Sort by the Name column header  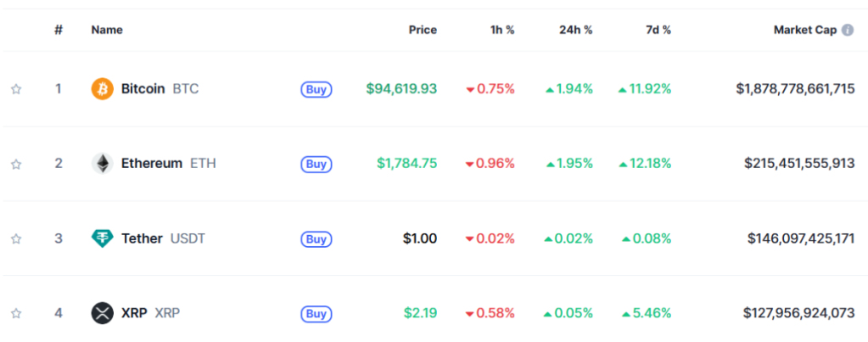[107, 30]
